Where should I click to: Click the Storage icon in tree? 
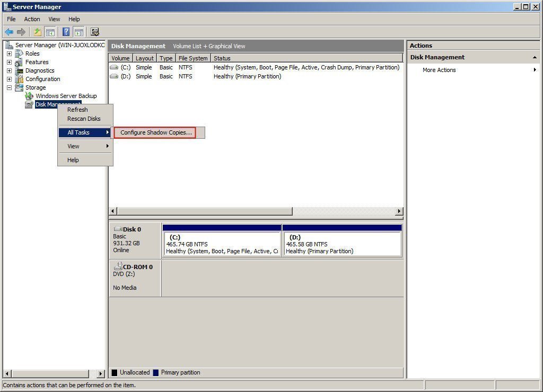pos(19,87)
